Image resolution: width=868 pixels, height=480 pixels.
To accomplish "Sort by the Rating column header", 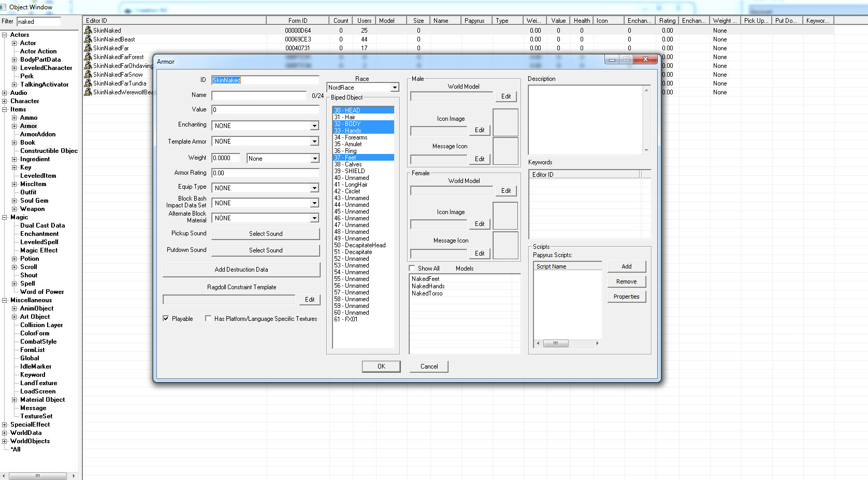I will 667,21.
